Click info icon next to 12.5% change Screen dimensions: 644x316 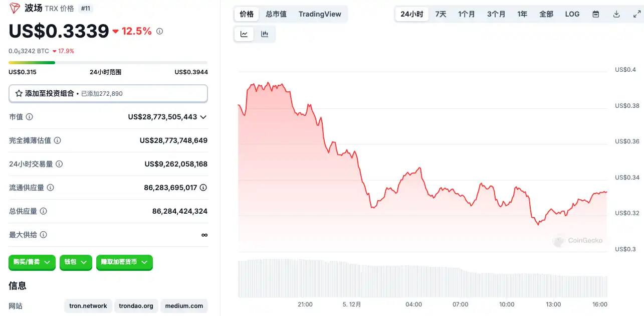coord(159,31)
